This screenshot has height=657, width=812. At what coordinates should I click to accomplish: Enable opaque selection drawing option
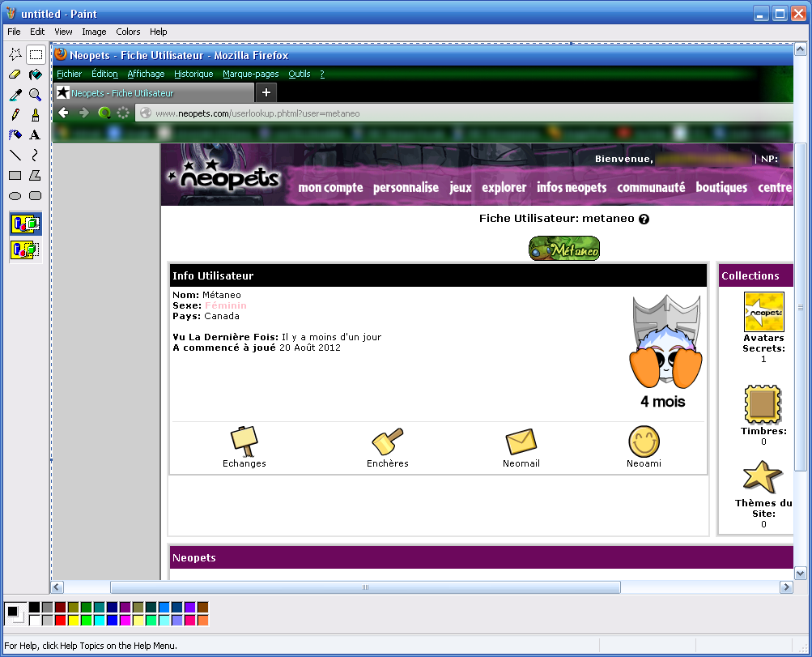click(25, 224)
